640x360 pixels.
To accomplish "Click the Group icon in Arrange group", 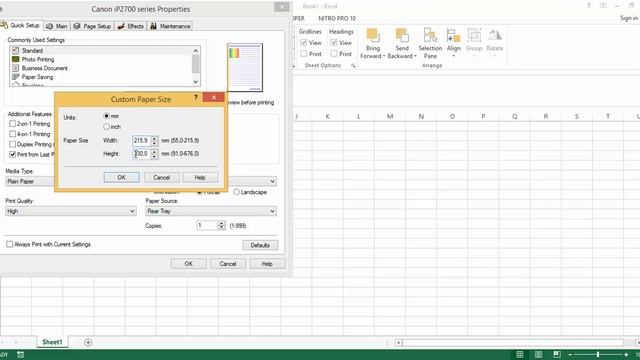I will click(474, 36).
